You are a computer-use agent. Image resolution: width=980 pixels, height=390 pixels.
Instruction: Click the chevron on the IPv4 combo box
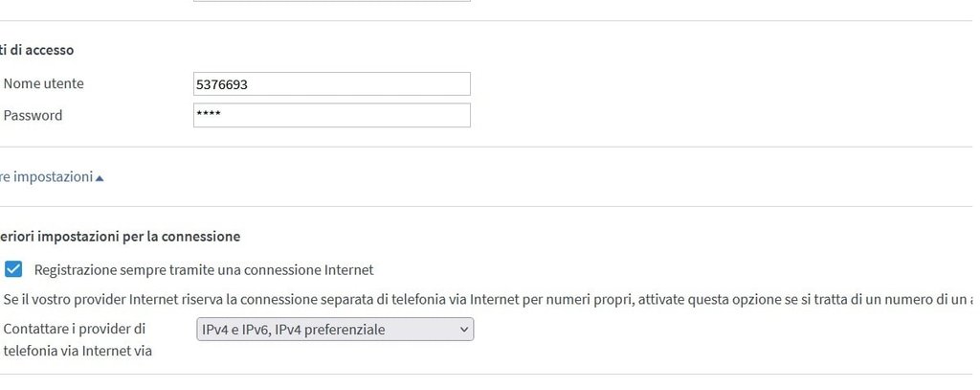click(x=464, y=330)
